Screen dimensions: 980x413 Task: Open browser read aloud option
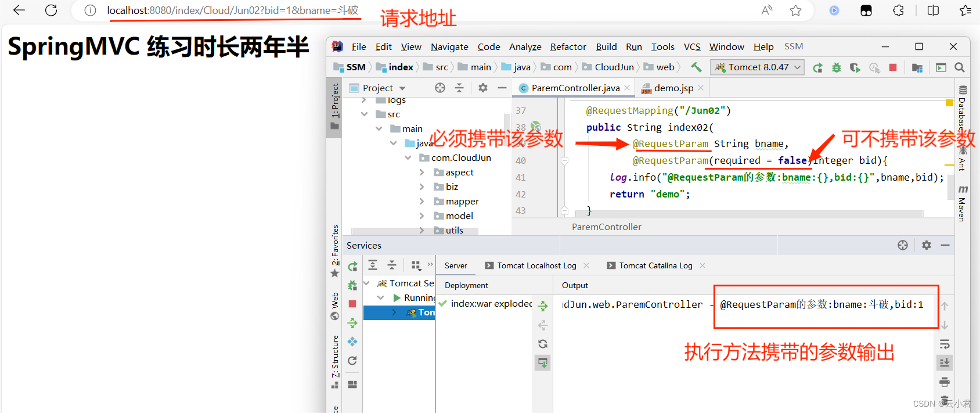click(767, 10)
